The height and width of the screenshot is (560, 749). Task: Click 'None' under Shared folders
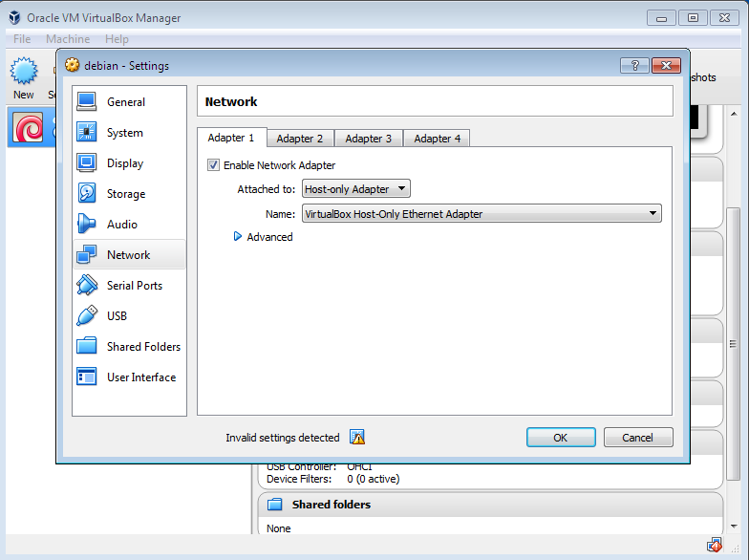(x=279, y=528)
